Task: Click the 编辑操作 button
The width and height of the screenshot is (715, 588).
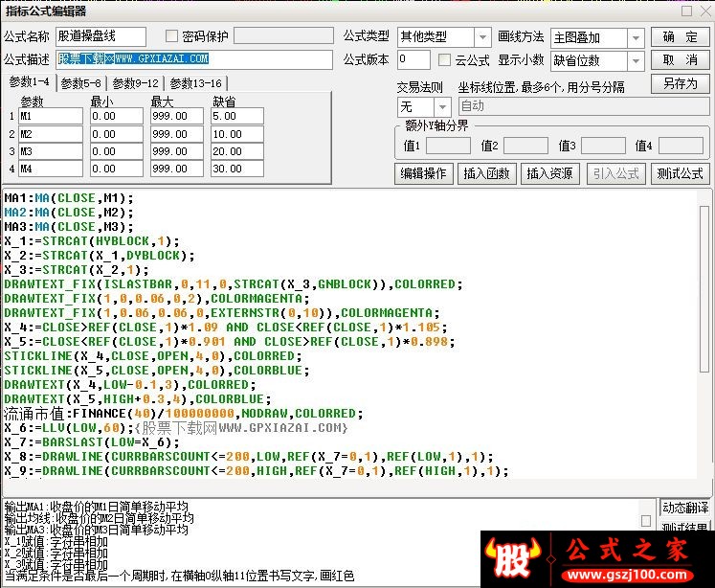Action: [x=423, y=173]
